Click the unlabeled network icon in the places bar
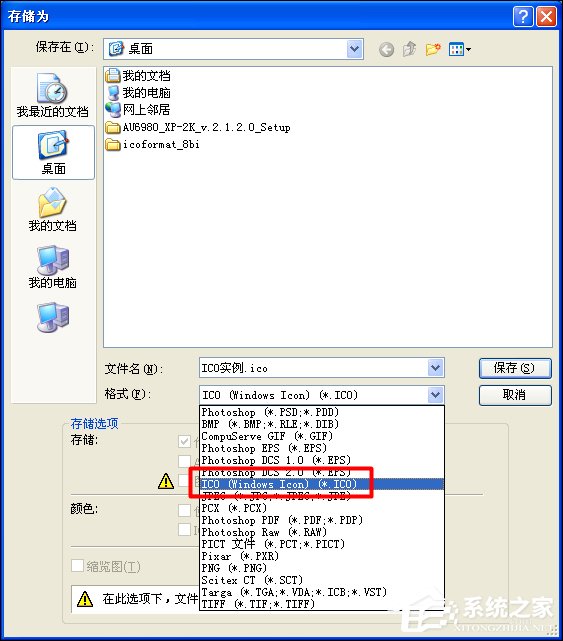 click(x=53, y=317)
